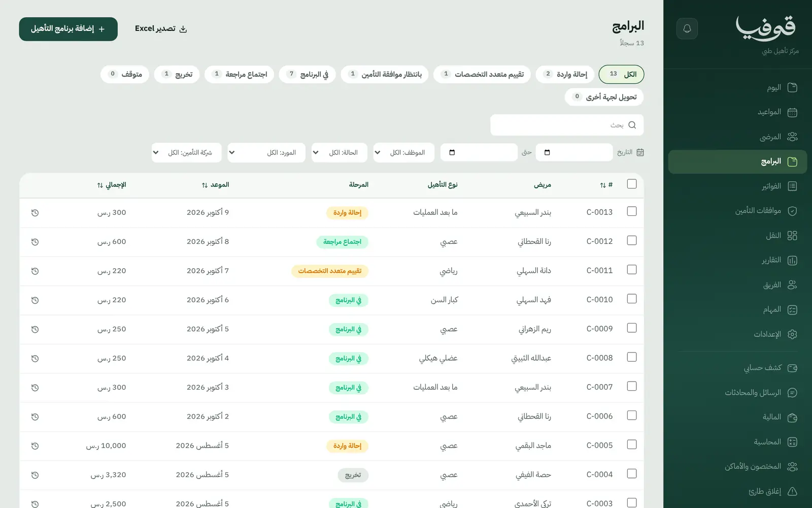Open المحاسبة accounting page
The height and width of the screenshot is (508, 812).
(737, 442)
